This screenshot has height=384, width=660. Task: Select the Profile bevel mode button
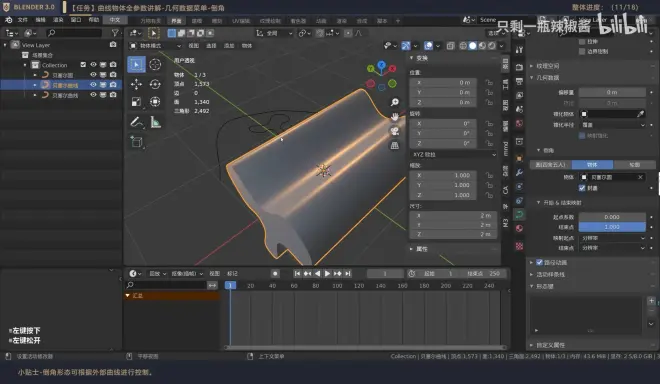634,165
